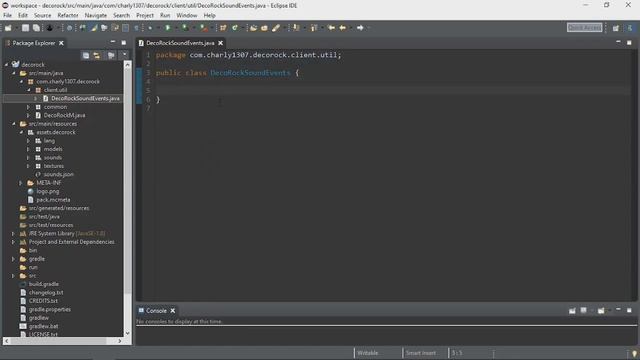Click the tip light bulb in status bar

[x=634, y=353]
